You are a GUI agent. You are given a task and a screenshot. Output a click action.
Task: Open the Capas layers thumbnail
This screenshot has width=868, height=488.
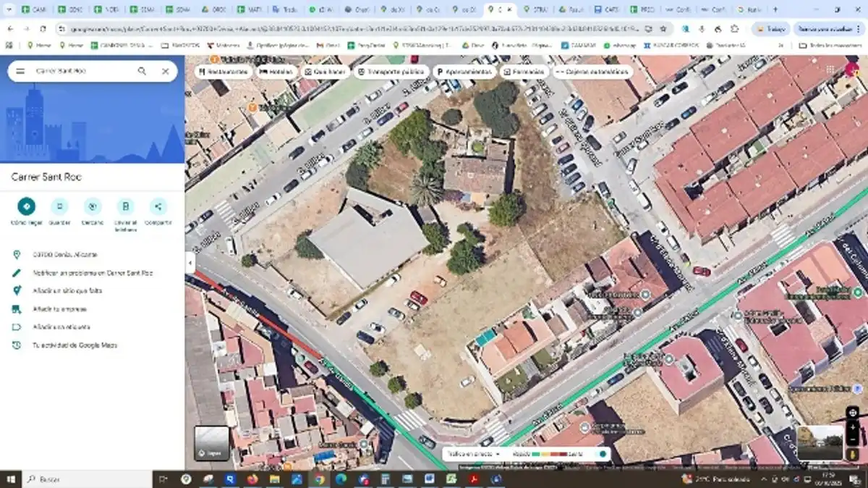[x=212, y=443]
